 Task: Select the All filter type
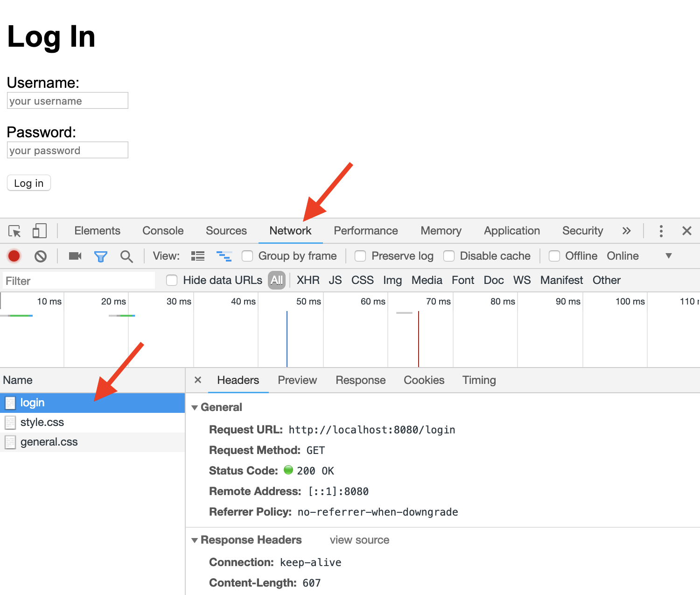277,280
